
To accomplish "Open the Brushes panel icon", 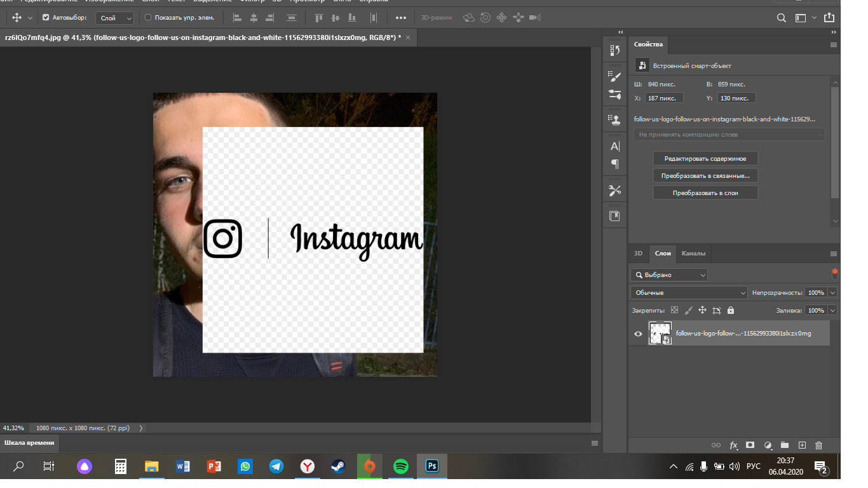I will [614, 77].
